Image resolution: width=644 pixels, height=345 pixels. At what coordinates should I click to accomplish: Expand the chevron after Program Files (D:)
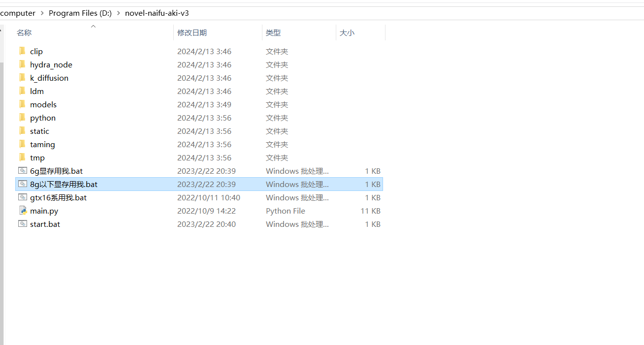coord(119,13)
